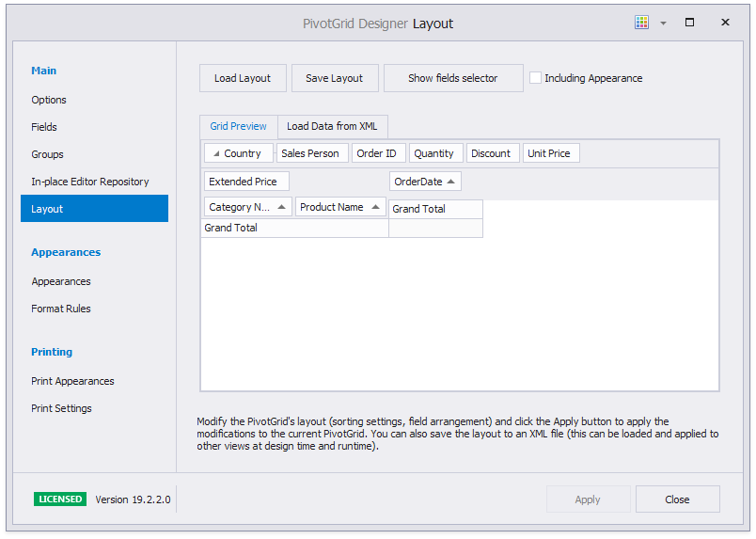Click the Save Layout button

[334, 78]
